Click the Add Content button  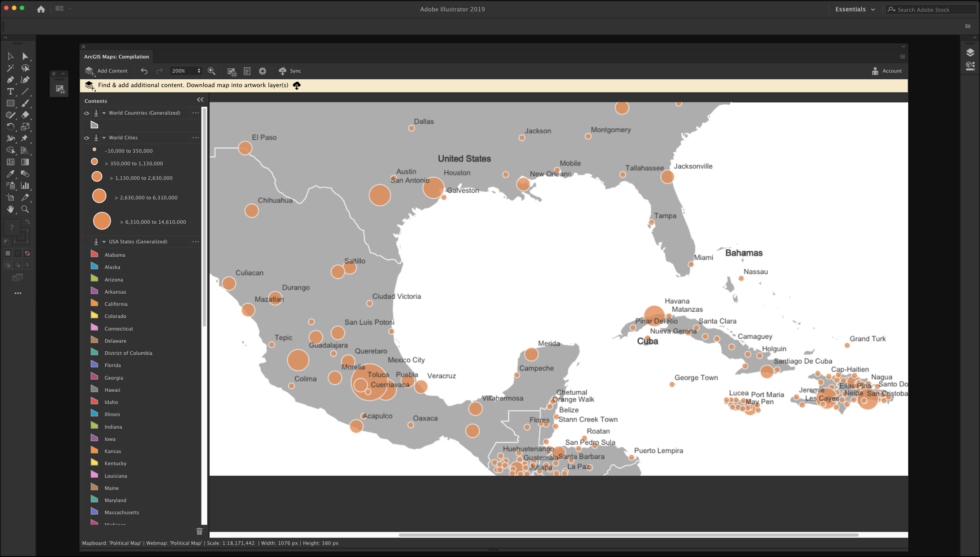(106, 71)
